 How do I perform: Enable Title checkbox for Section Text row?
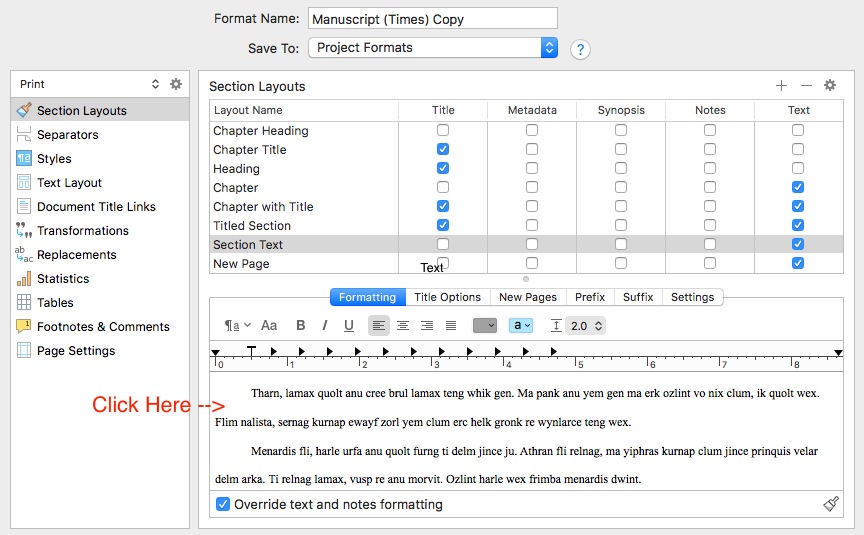coord(443,244)
